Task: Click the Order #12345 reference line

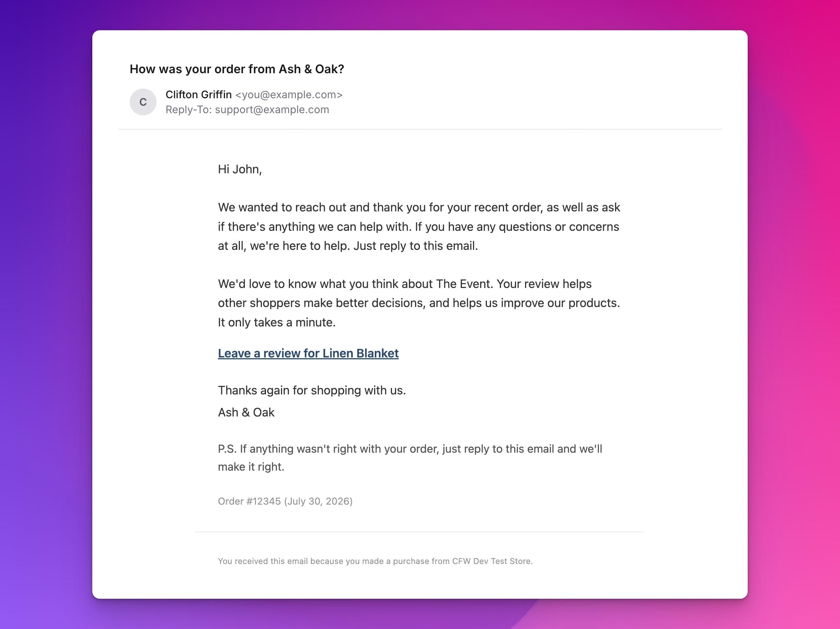Action: [x=285, y=501]
